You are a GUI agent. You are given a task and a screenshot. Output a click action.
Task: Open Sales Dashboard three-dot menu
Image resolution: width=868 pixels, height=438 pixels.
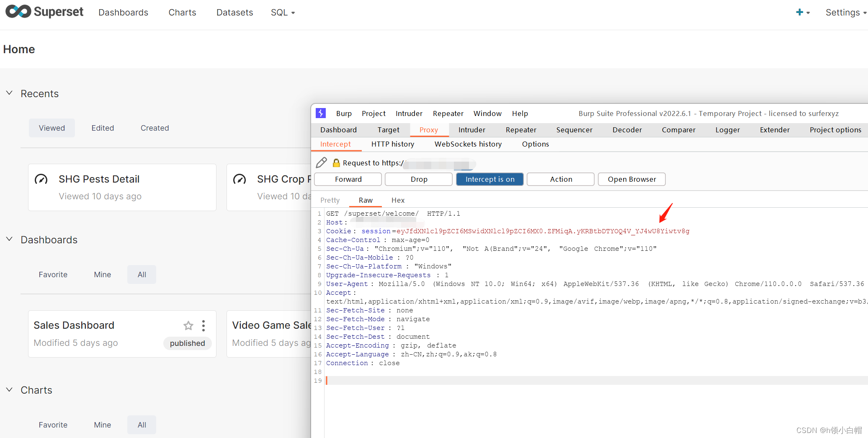coord(203,325)
